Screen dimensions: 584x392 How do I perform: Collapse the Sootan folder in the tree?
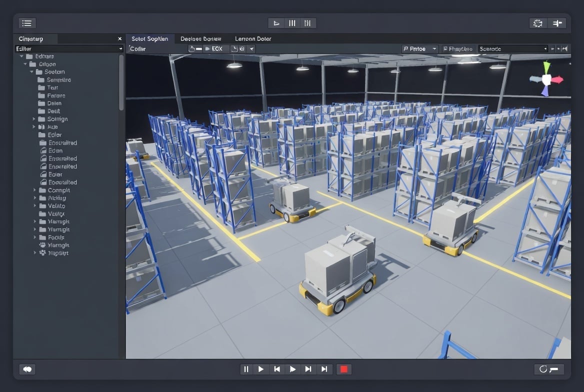coord(32,72)
